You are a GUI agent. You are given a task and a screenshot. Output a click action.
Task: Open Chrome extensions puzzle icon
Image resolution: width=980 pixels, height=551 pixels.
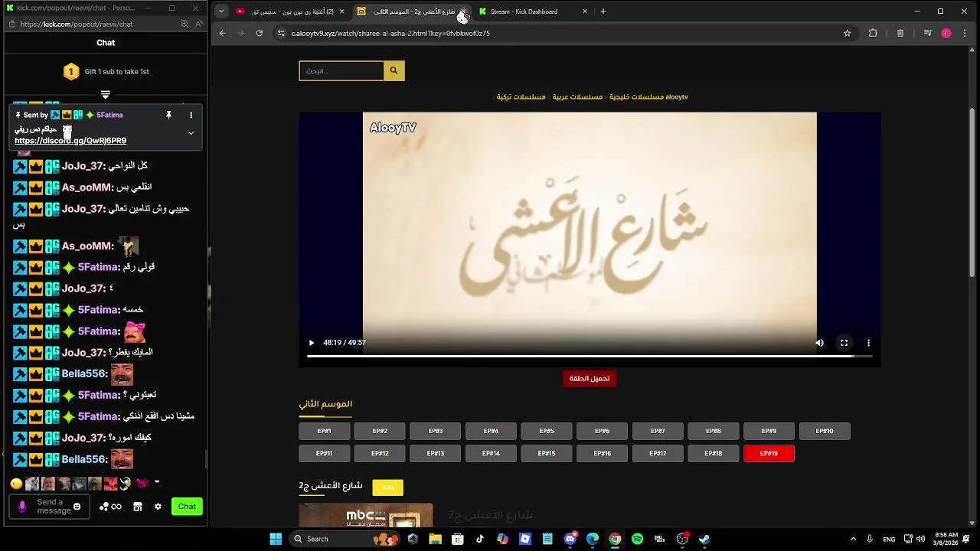pyautogui.click(x=873, y=33)
